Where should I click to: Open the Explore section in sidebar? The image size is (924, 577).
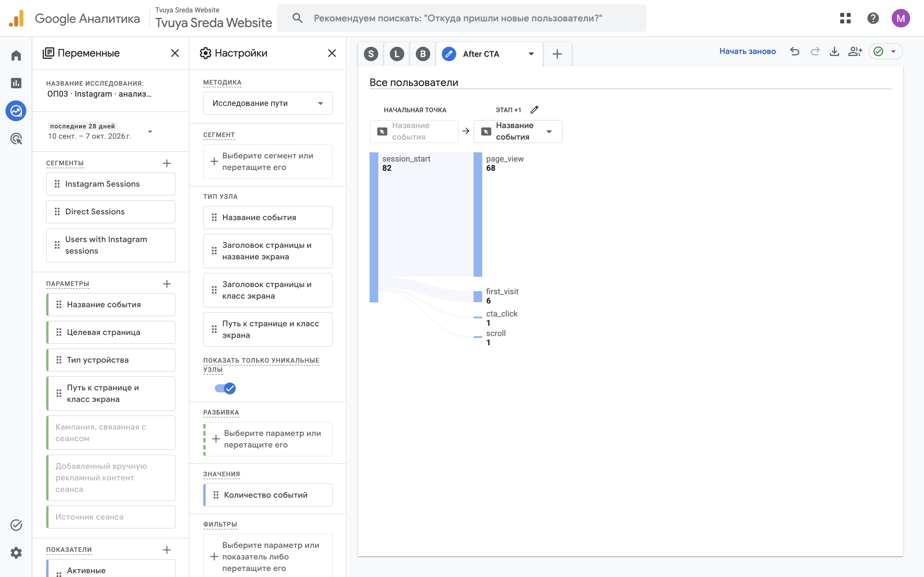point(16,111)
